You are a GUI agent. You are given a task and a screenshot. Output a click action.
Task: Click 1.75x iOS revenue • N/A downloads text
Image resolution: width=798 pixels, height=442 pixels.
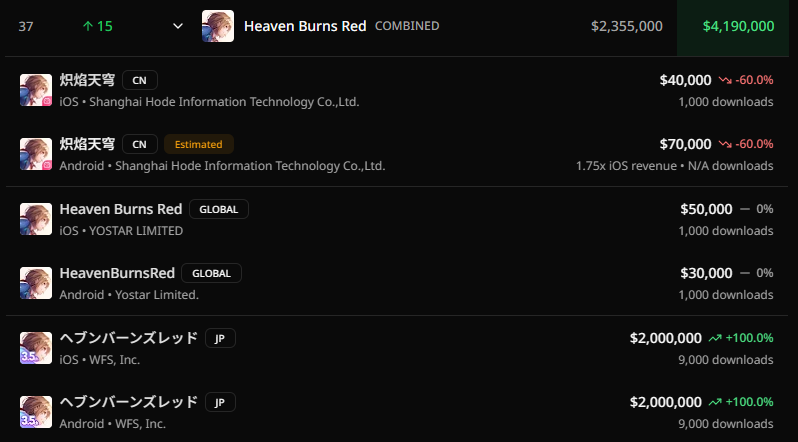675,166
